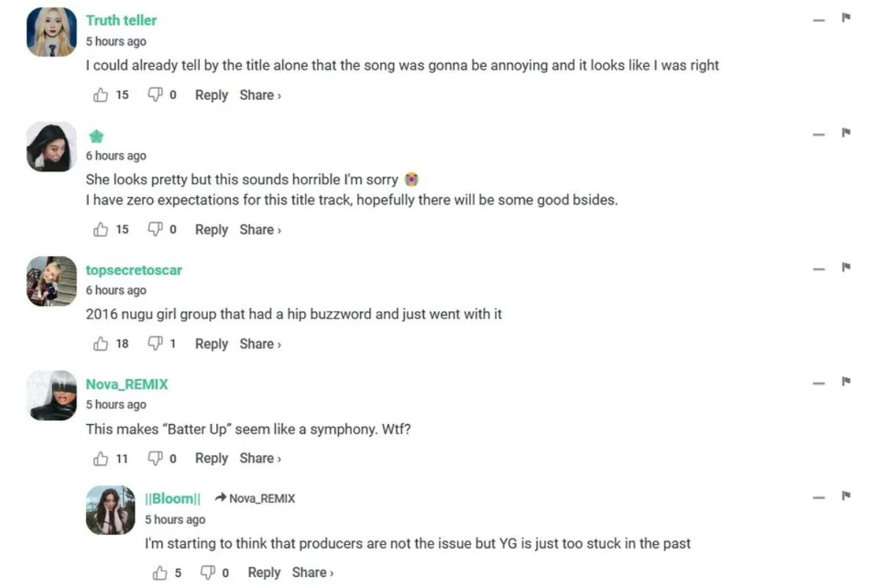The height and width of the screenshot is (588, 882).
Task: Collapse Truth teller's comment thread
Action: tap(819, 20)
